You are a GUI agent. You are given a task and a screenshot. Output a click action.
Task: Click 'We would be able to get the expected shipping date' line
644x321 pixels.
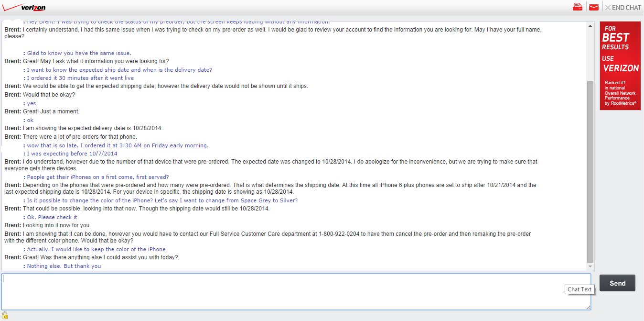[x=165, y=86]
